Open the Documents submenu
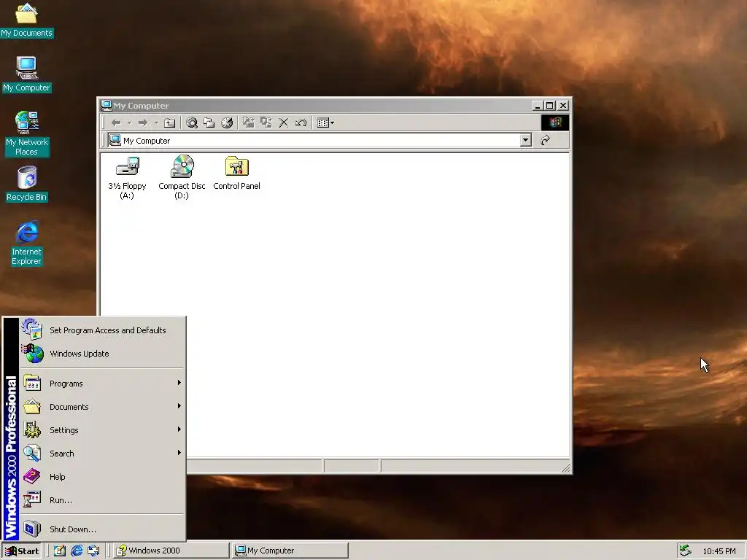 tap(102, 407)
